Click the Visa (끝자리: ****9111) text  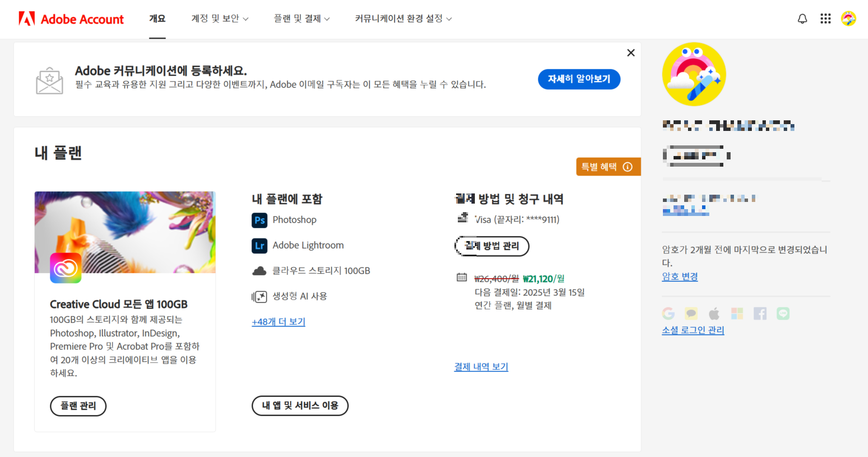517,220
